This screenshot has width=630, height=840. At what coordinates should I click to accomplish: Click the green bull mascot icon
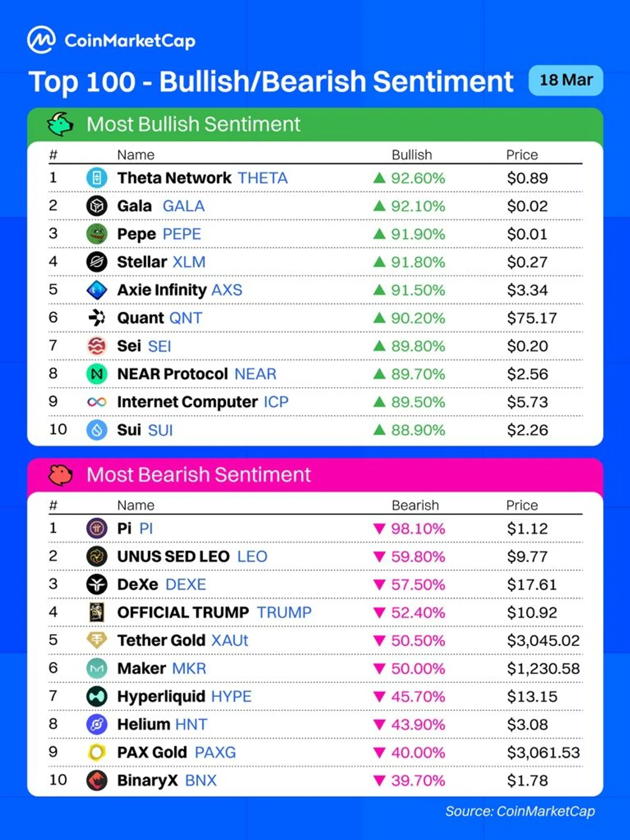60,124
